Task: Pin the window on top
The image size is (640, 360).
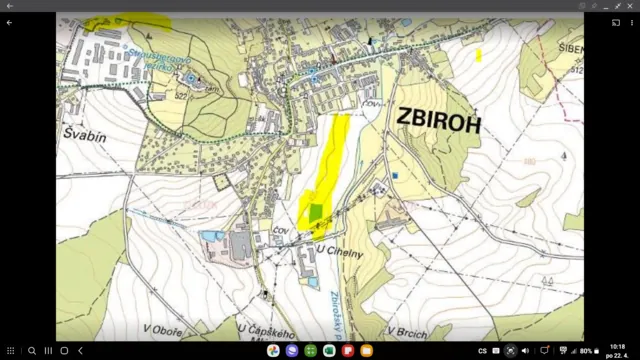Action: click(x=594, y=6)
